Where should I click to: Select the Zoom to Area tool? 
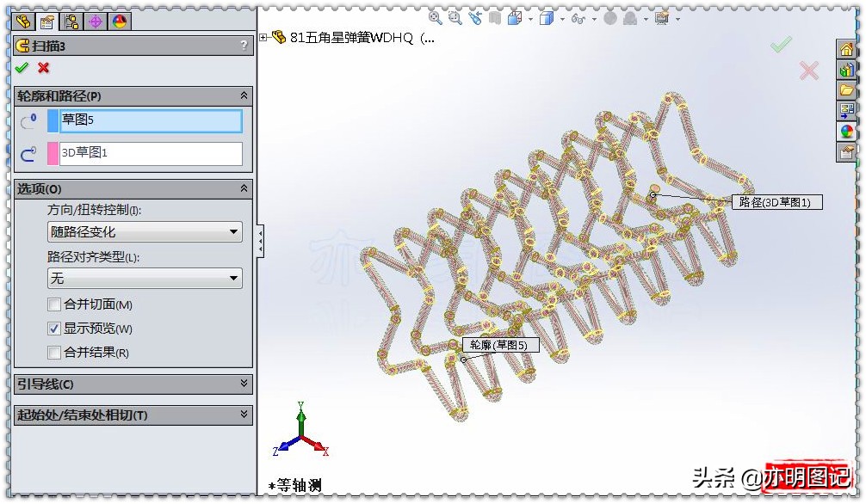[x=455, y=17]
